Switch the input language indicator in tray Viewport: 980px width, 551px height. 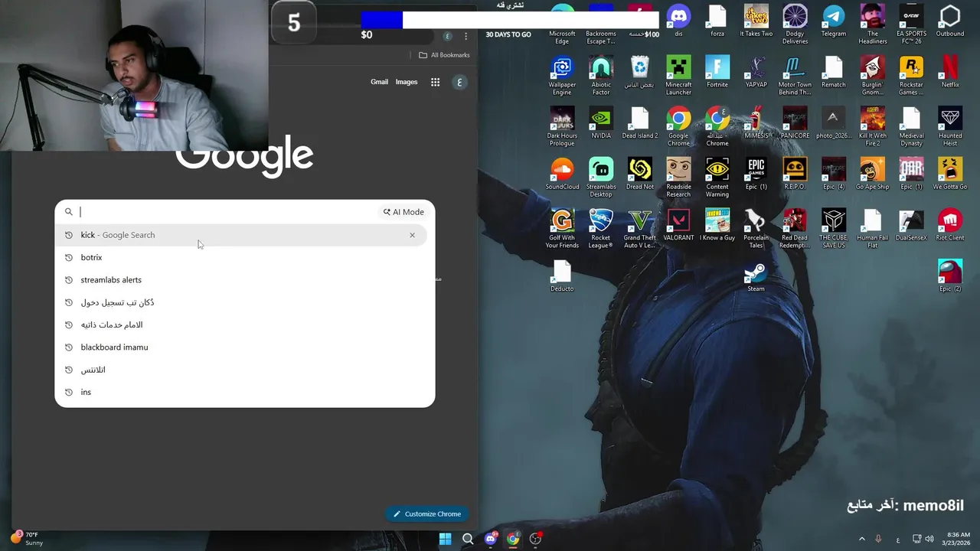[898, 539]
